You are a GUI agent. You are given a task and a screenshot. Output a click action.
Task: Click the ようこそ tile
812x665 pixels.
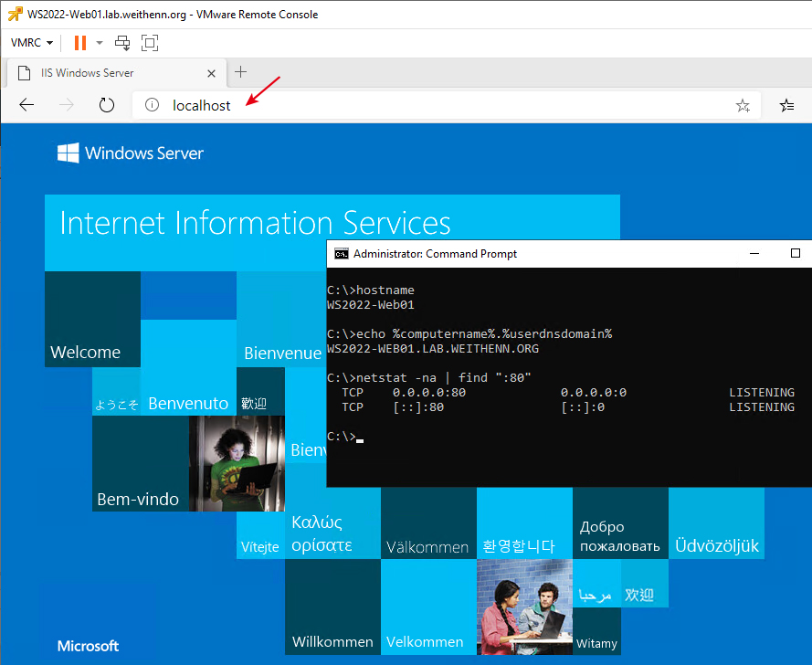click(117, 392)
